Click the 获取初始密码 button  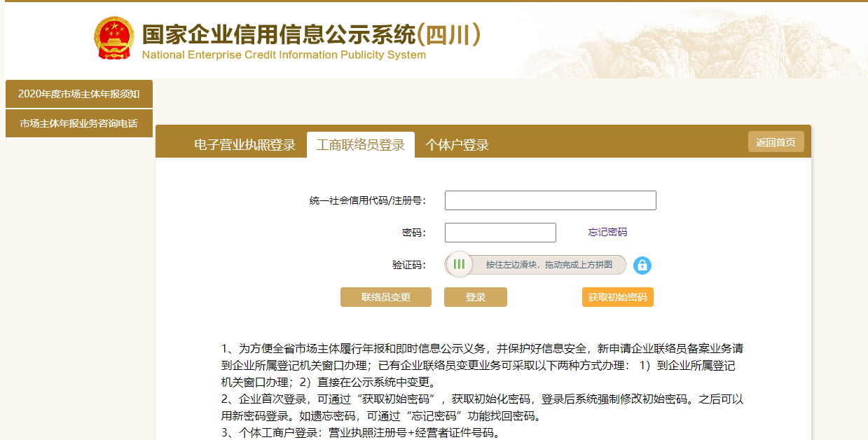[x=618, y=297]
